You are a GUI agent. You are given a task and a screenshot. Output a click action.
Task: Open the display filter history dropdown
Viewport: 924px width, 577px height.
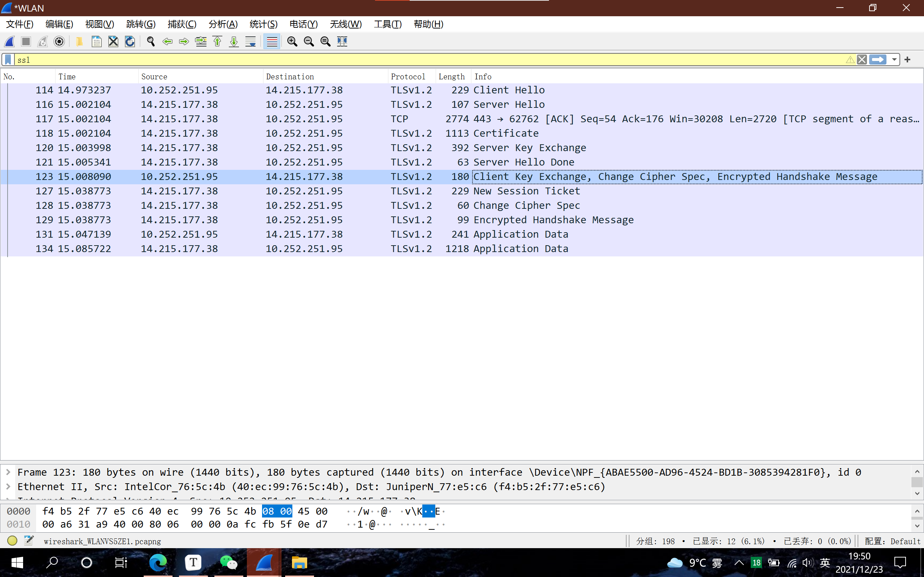[894, 60]
